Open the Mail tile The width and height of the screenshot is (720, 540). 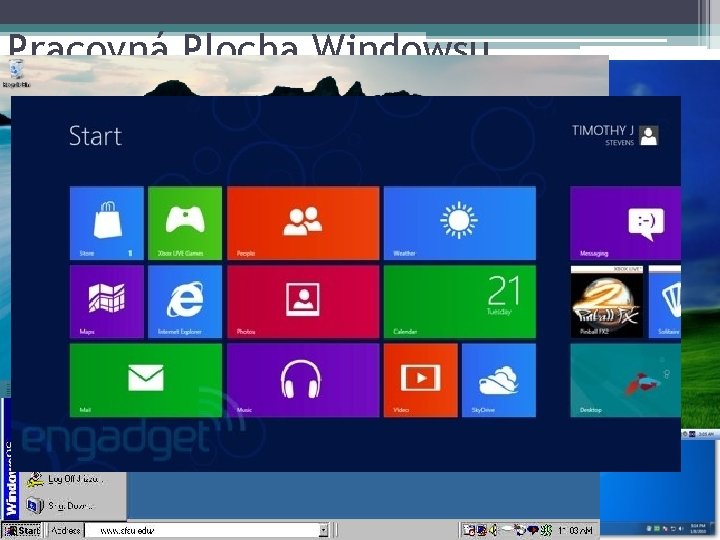146,380
